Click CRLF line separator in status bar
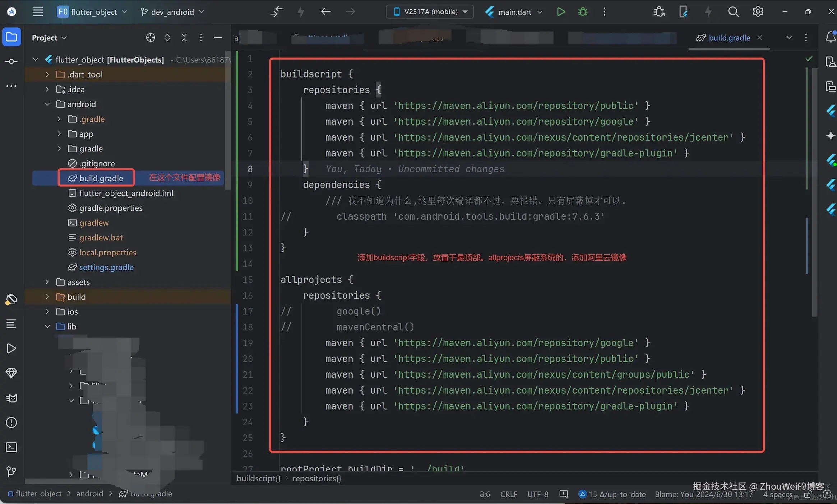 [x=508, y=494]
